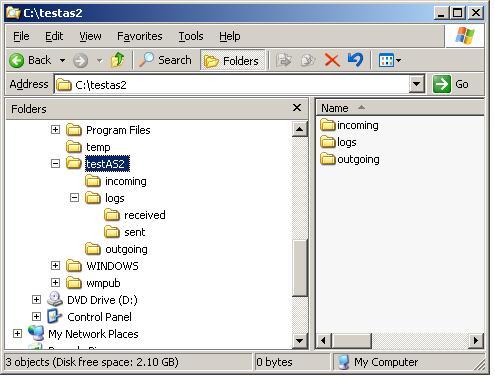Click file list scroll right arrow
Viewport: 495px width, 381px height.
(476, 340)
